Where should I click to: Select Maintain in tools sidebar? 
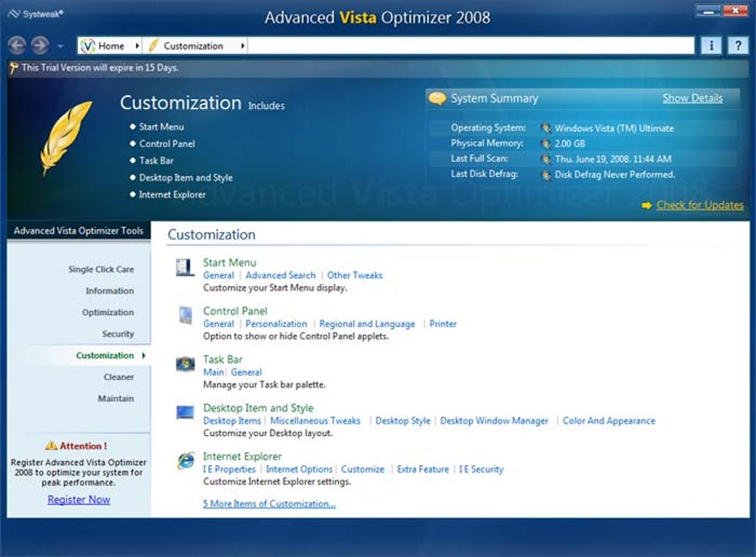coord(116,398)
